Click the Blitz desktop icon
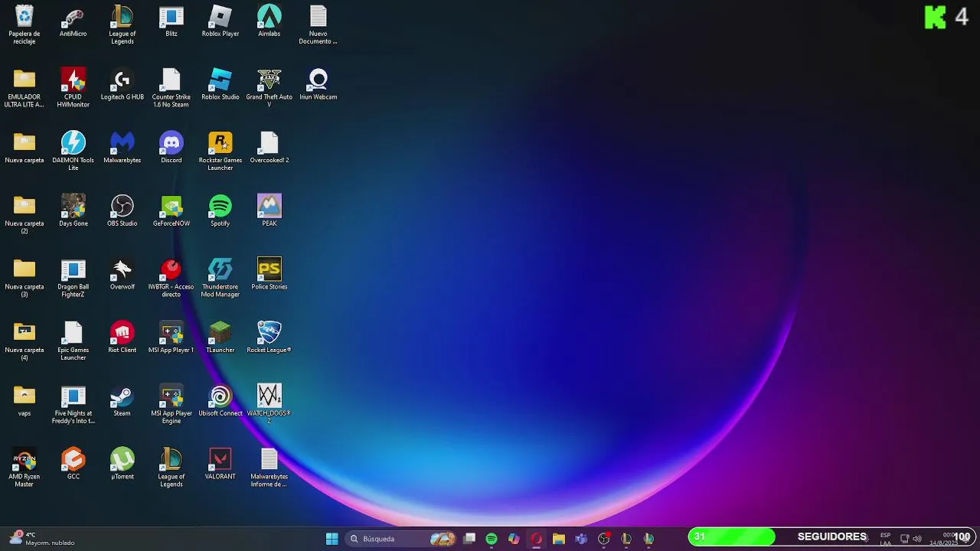Screen dimensions: 980x551 click(x=171, y=21)
